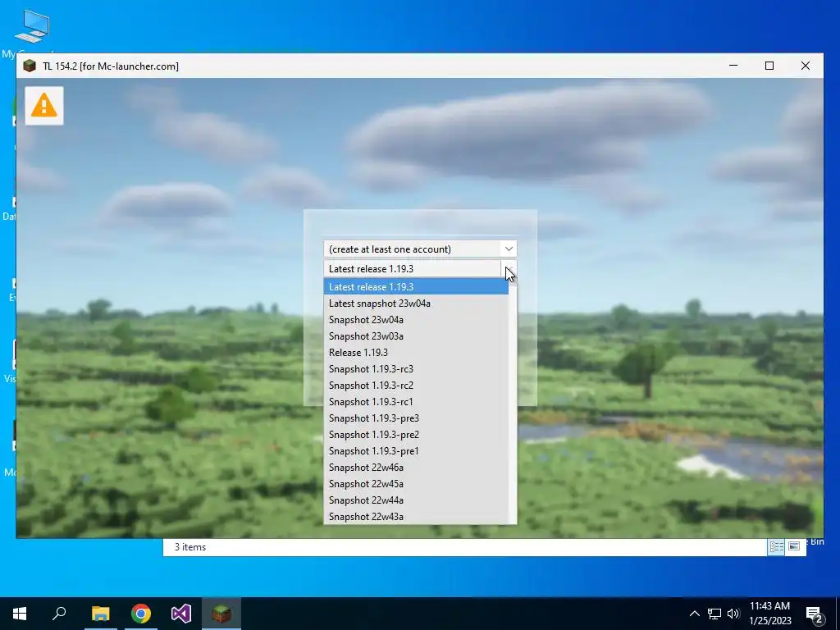Open the notification center icon
The image size is (840, 630).
point(815,614)
